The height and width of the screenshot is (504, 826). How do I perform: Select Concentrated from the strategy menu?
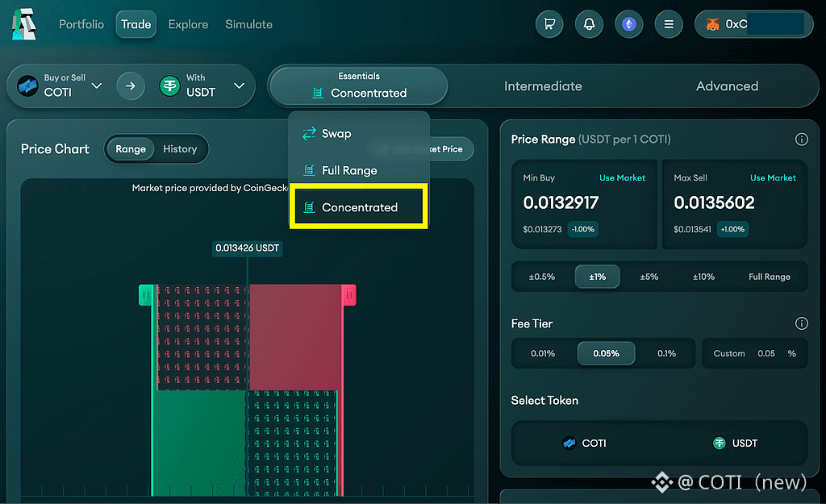(359, 207)
